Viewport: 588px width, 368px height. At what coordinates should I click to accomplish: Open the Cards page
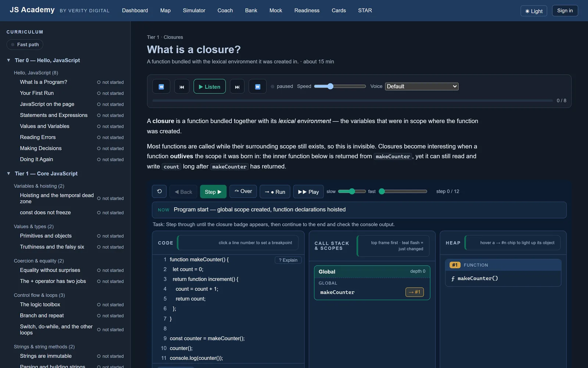pos(339,11)
